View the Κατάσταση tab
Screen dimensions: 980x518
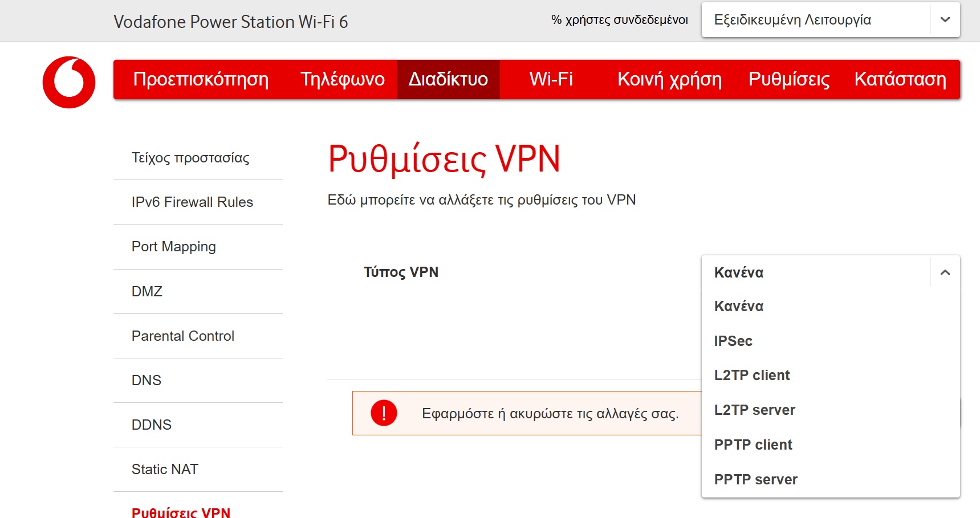(x=900, y=79)
